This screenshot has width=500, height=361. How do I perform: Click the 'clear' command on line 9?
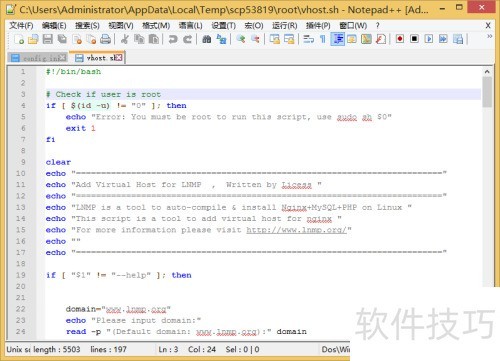pyautogui.click(x=58, y=162)
